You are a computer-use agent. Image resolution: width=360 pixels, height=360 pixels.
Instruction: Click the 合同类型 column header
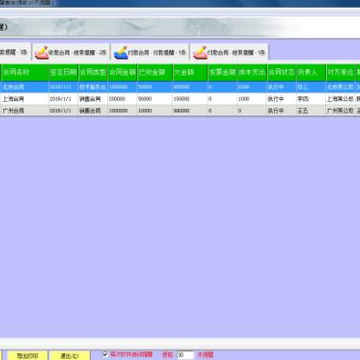point(93,72)
